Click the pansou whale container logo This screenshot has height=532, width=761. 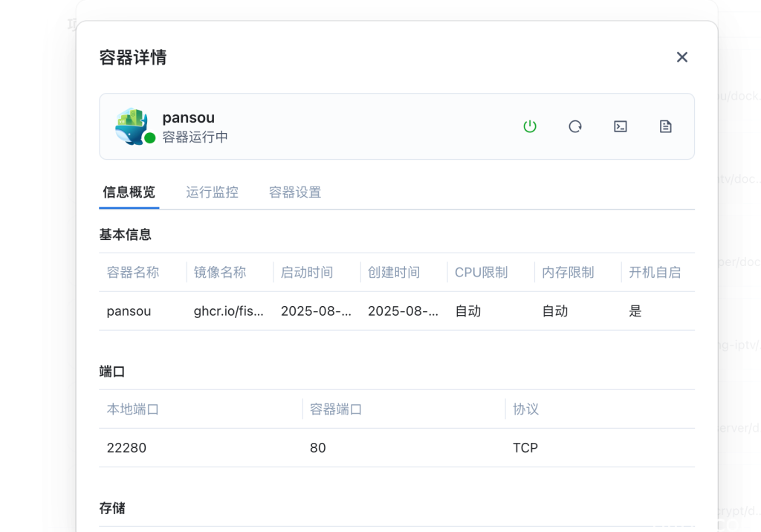pyautogui.click(x=131, y=126)
